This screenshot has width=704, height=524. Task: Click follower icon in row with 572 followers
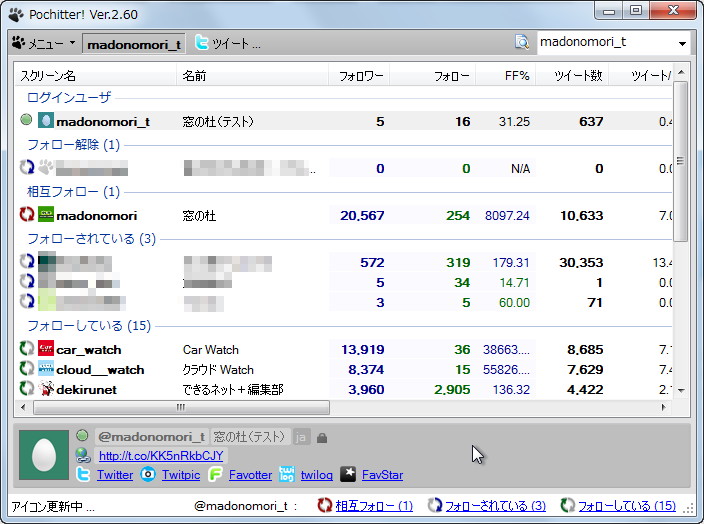click(x=27, y=261)
